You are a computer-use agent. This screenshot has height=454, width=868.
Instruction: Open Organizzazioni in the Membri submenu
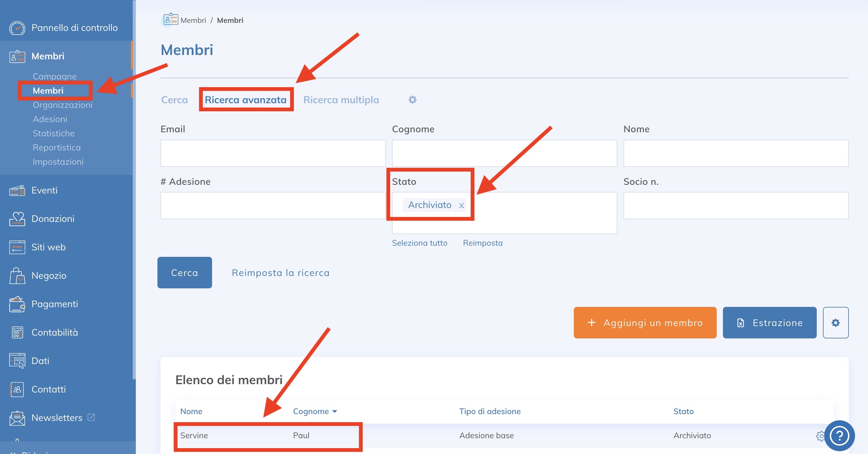pos(62,105)
